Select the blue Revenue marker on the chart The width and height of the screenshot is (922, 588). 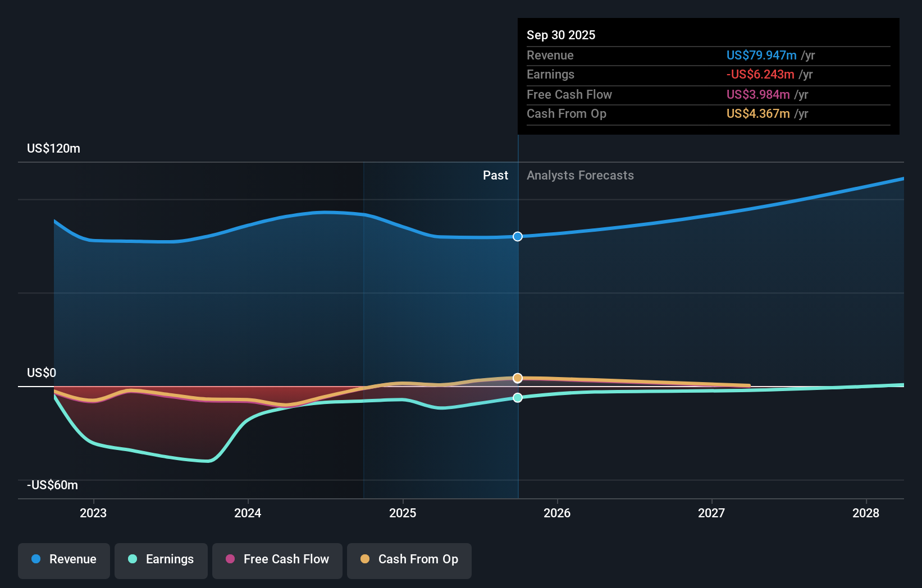pyautogui.click(x=517, y=236)
